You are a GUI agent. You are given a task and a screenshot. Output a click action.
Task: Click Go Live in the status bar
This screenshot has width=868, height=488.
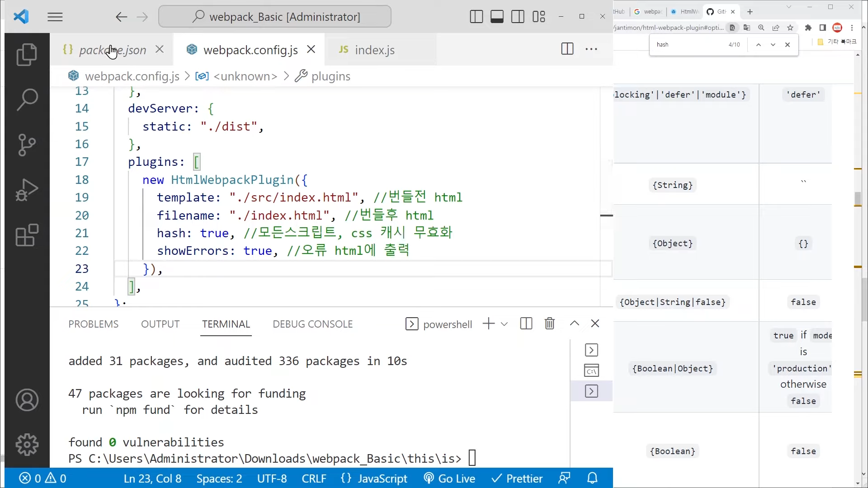[449, 479]
